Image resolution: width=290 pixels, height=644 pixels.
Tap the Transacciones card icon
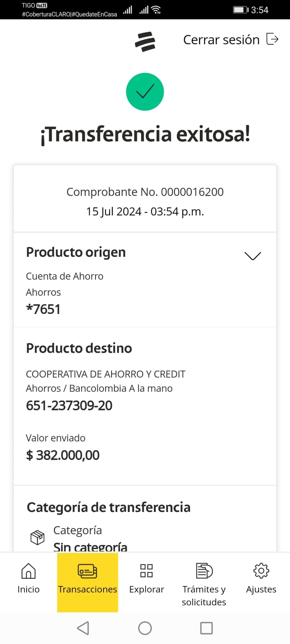point(87,571)
